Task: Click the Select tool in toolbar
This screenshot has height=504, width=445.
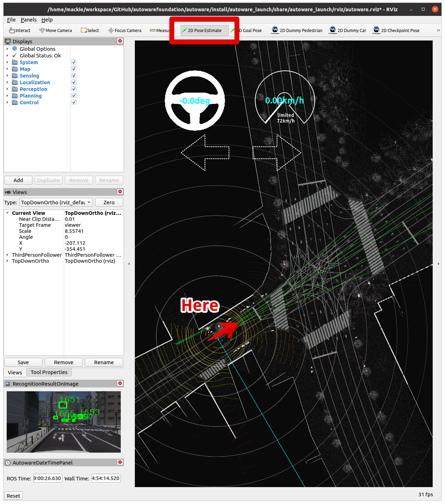Action: point(90,31)
